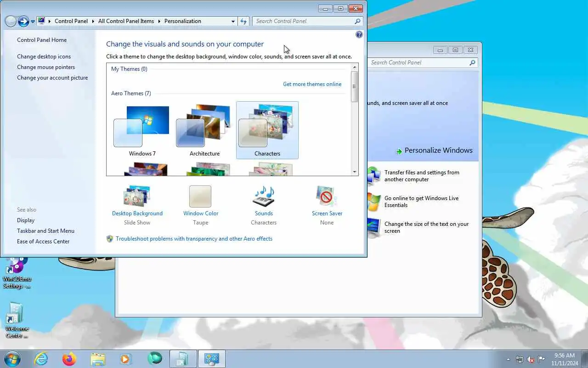Click the search magnifier icon in back window
Screen dimensions: 588x368
tap(472, 63)
